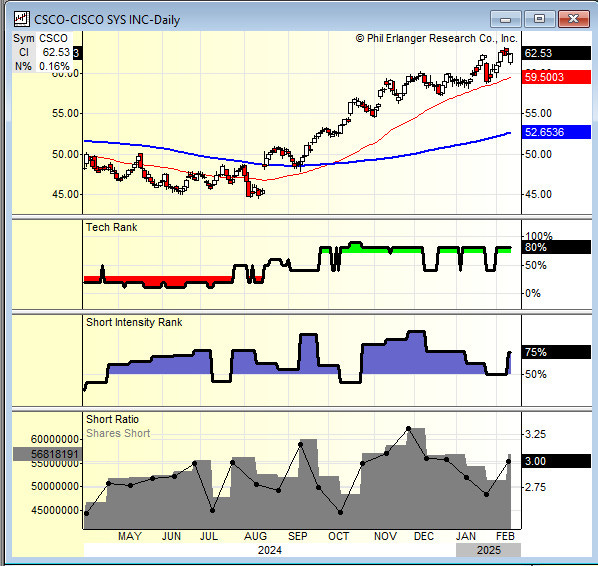Minimize the CSCO chart window
The width and height of the screenshot is (598, 566).
coord(505,19)
